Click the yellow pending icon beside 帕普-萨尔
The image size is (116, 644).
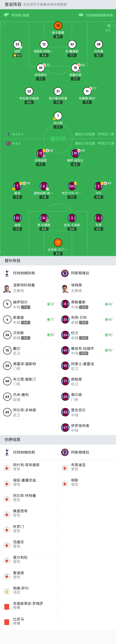[x=7, y=591]
